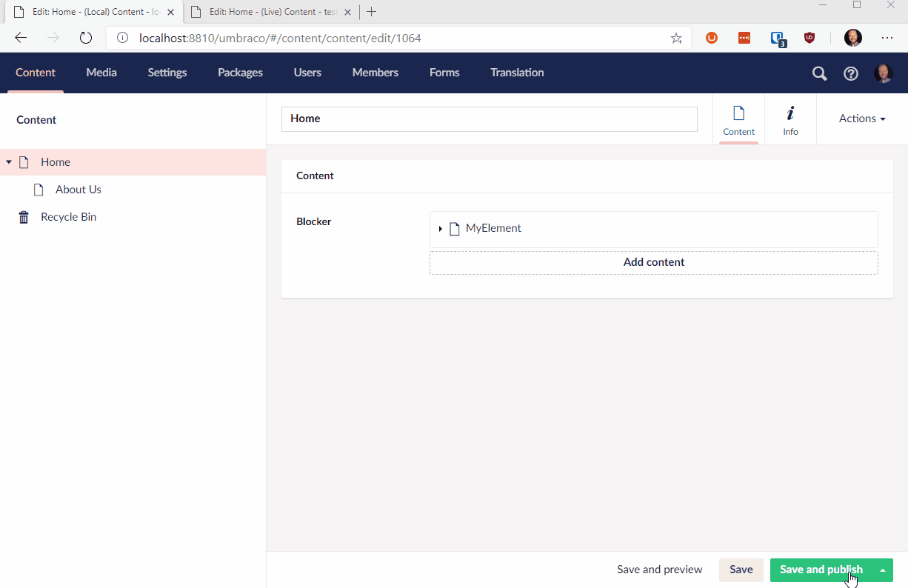Open the Umbraco global search
The width and height of the screenshot is (908, 588).
pos(819,73)
